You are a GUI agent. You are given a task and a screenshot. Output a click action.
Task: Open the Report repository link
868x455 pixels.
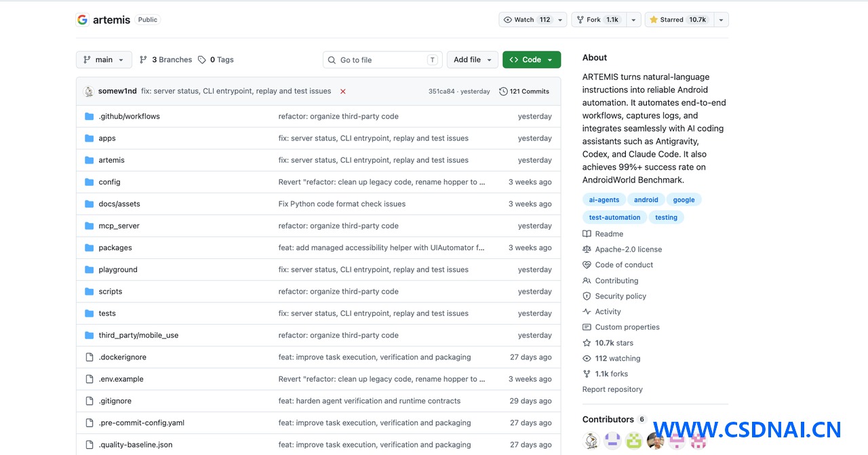tap(612, 389)
